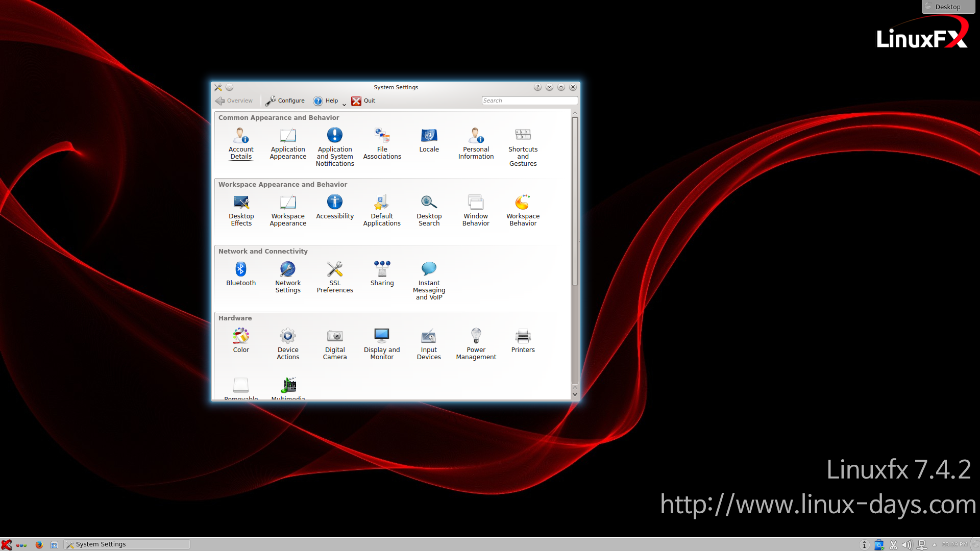The image size is (980, 551).
Task: Focus the Search input field
Action: (x=529, y=101)
